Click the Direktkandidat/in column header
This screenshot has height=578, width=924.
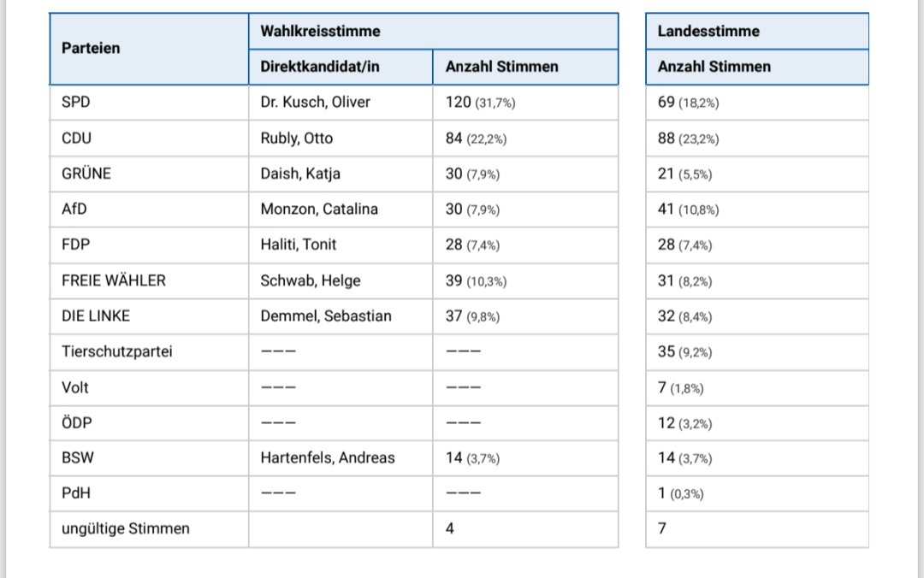pos(320,67)
